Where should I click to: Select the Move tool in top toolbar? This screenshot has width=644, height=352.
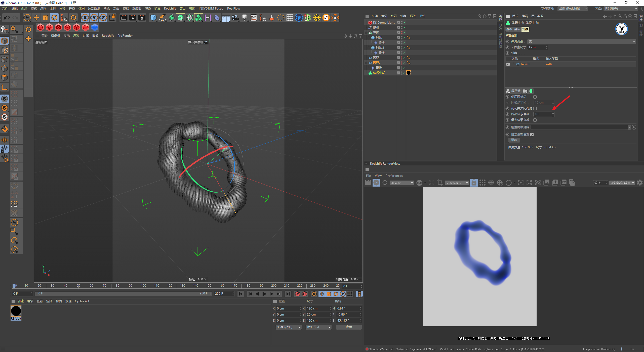(36, 18)
